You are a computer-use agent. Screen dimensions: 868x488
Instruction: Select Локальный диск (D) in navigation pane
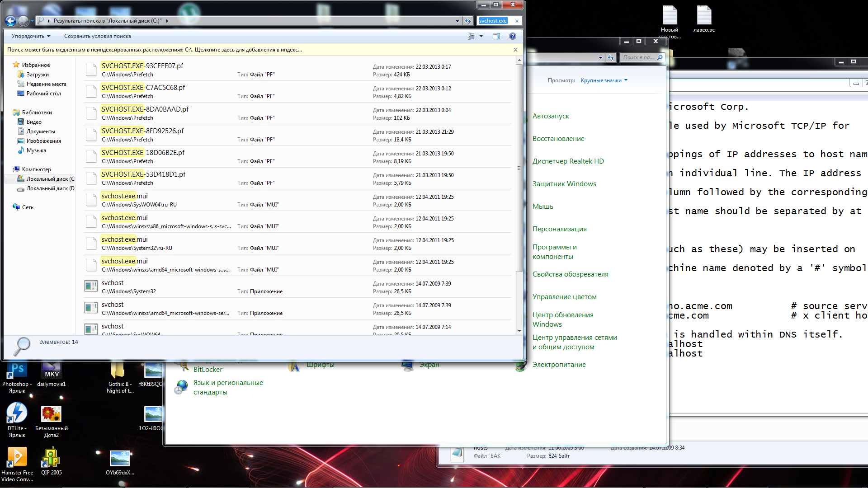(x=50, y=188)
